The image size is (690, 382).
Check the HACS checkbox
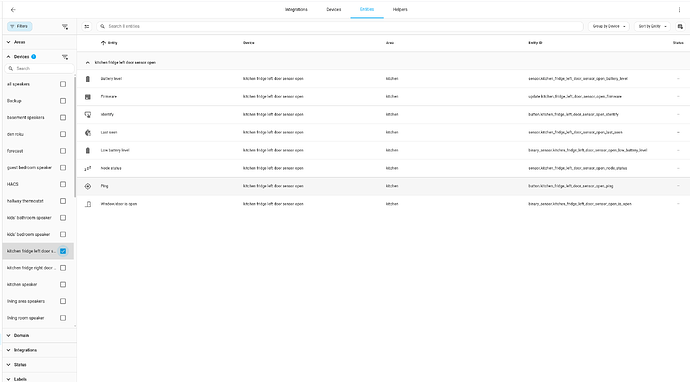coord(63,184)
